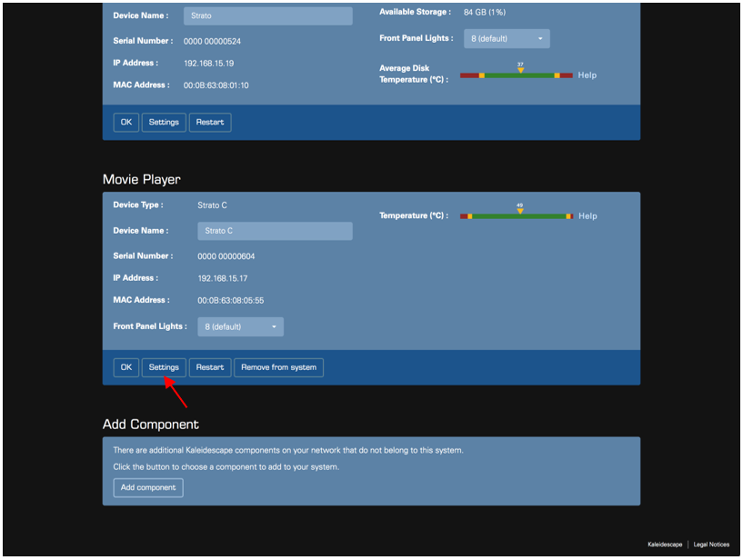Screen dimensions: 743x560
Task: Focus the Strato C Device Name field
Action: [275, 231]
